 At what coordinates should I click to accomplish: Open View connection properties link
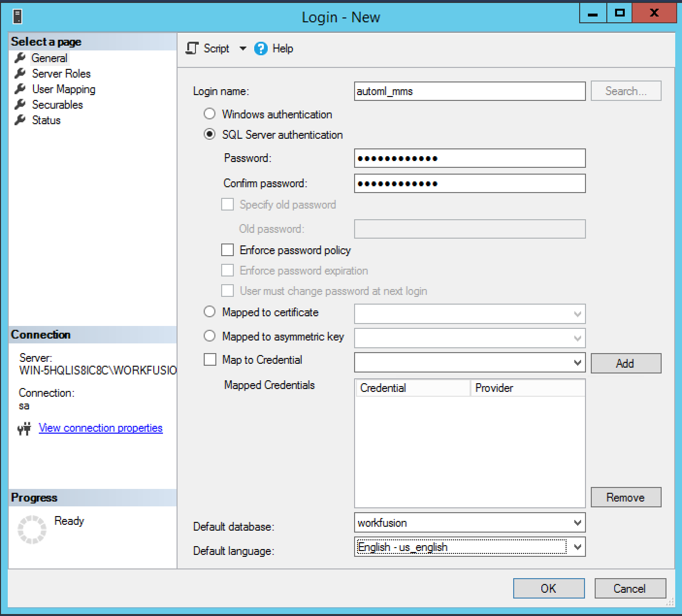(x=100, y=428)
